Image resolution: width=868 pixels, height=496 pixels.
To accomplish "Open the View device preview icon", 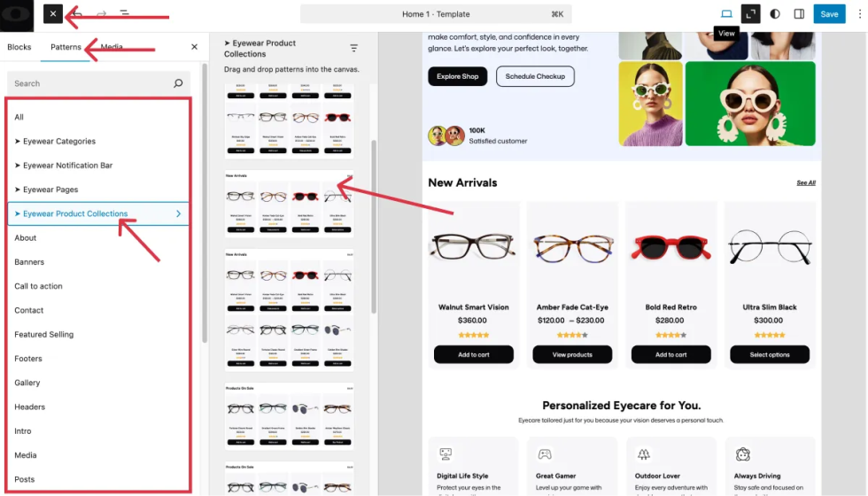I will [726, 14].
